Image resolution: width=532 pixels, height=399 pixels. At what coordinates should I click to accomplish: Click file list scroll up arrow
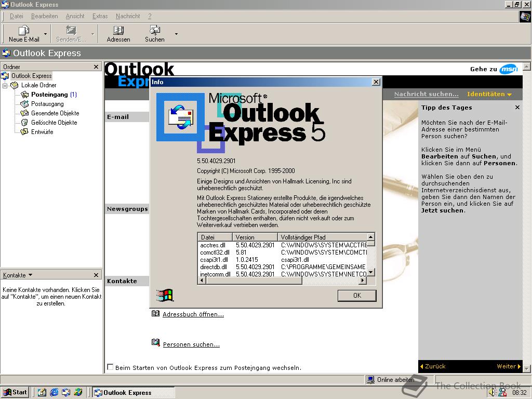371,237
